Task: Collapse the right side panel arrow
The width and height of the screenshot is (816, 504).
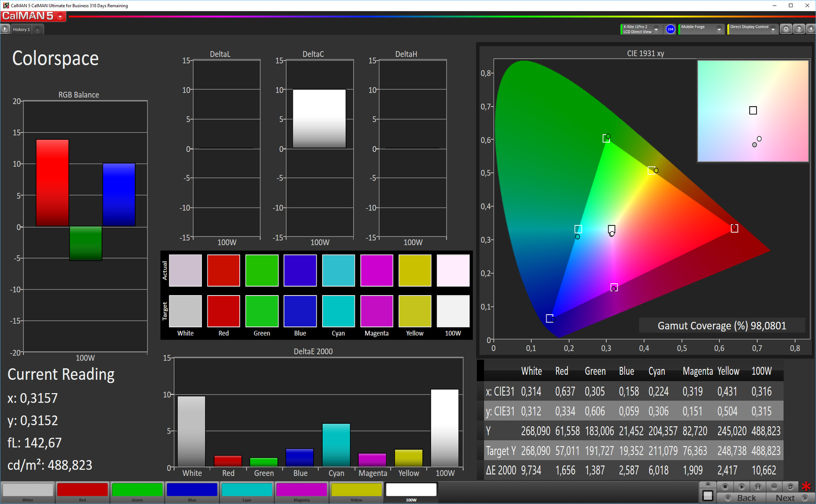Action: [810, 29]
